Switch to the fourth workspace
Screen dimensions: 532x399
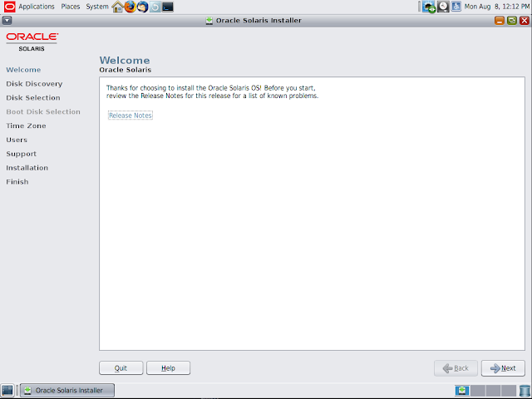point(509,391)
